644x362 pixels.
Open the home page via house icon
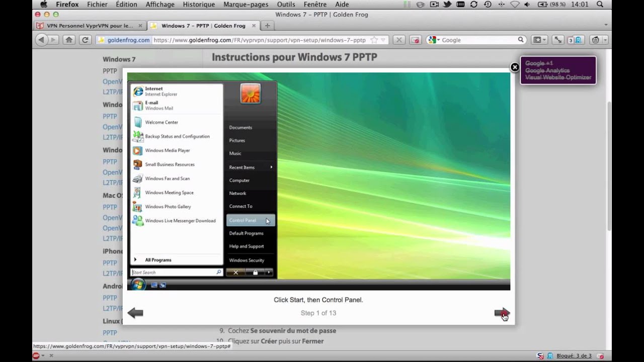tap(69, 40)
